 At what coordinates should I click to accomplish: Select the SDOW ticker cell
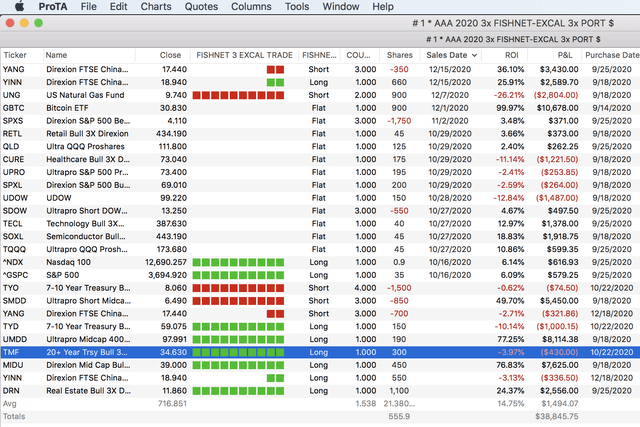click(15, 211)
